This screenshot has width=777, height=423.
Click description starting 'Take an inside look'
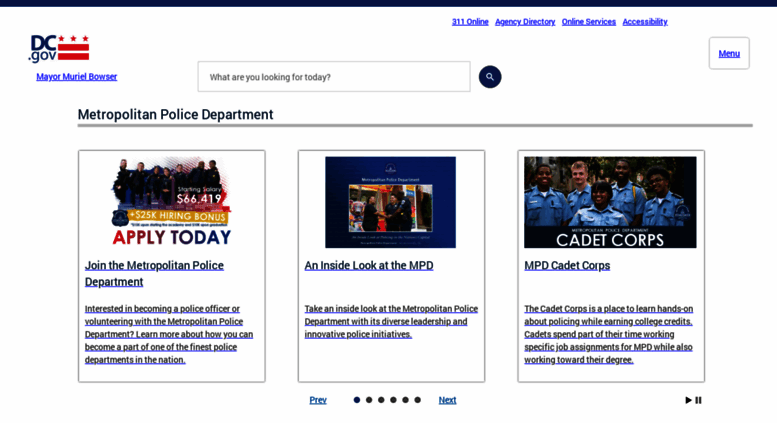pos(391,321)
